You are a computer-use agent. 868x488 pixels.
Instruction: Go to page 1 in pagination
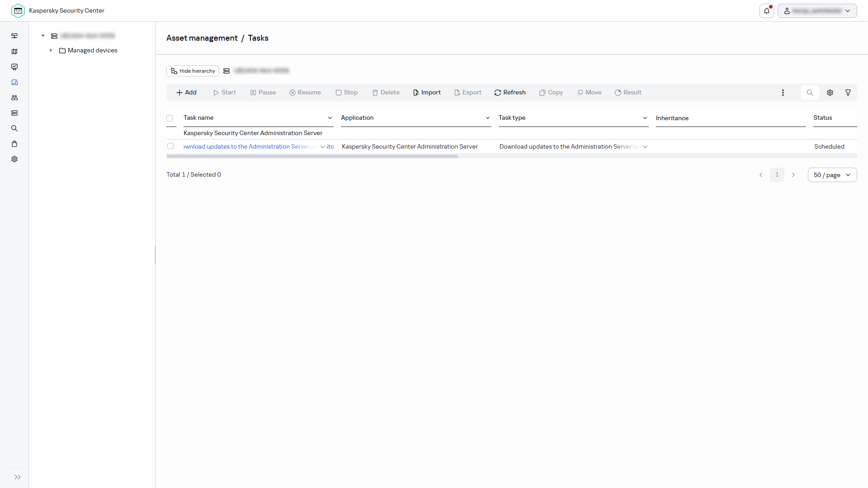tap(777, 175)
